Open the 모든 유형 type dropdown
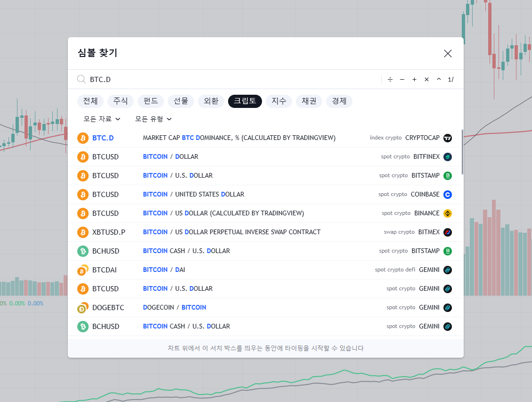 tap(153, 119)
